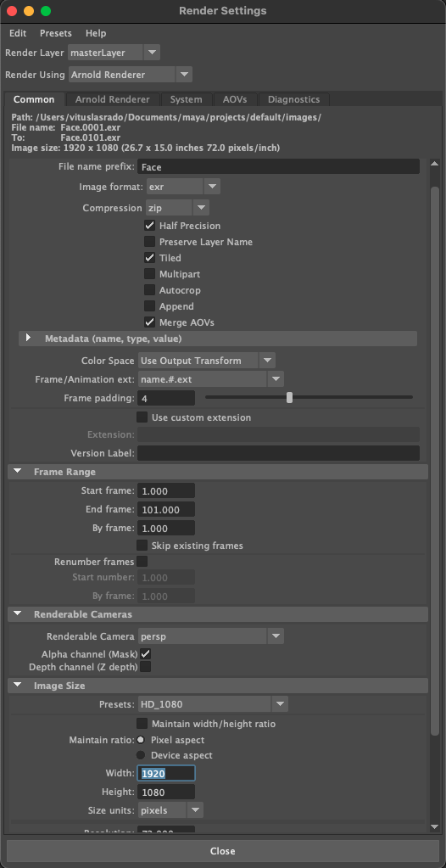
Task: Click the Frame padding slider handle
Action: coord(289,397)
